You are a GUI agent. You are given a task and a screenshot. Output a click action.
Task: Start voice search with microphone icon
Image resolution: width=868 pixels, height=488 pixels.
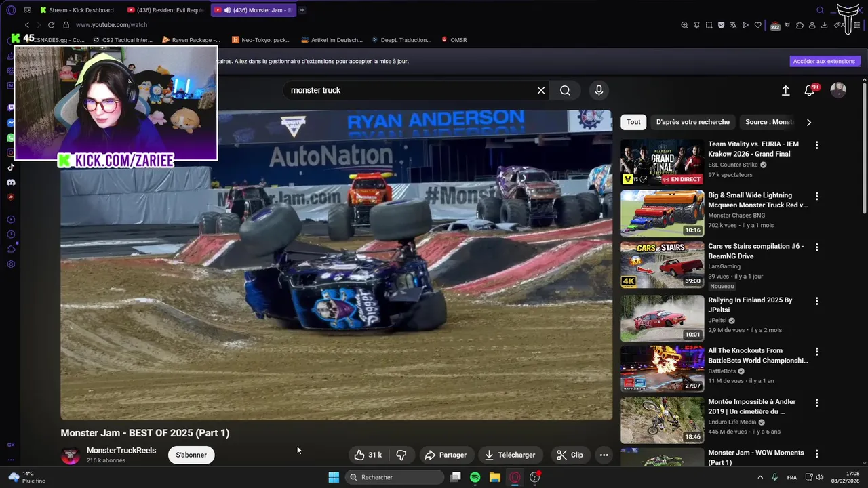click(599, 90)
